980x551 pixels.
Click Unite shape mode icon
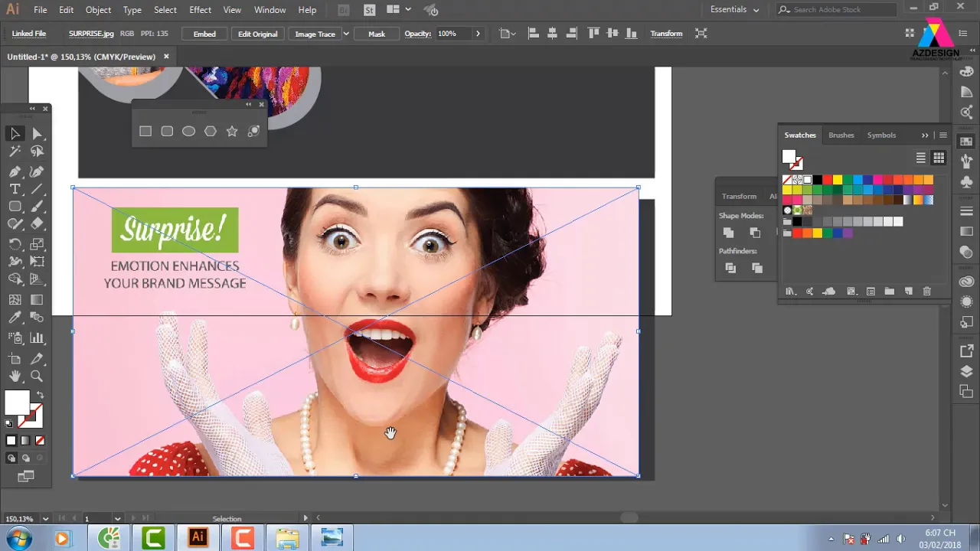pos(729,233)
